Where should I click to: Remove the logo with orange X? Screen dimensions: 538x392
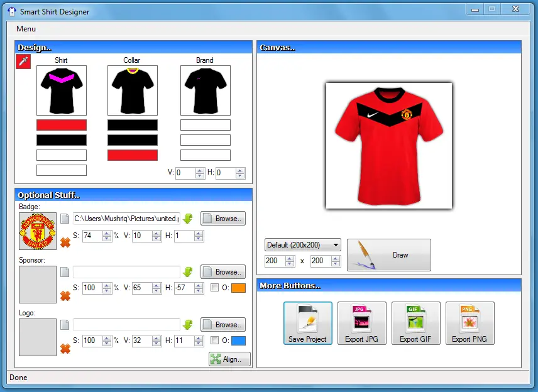tap(65, 349)
